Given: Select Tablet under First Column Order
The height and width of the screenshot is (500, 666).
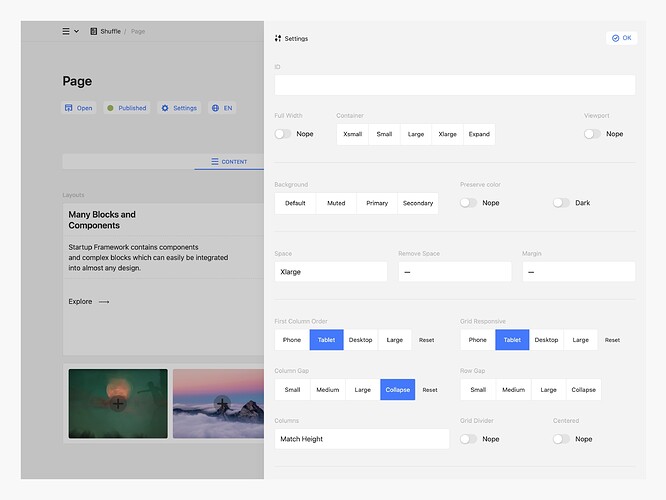Looking at the screenshot, I should (327, 340).
